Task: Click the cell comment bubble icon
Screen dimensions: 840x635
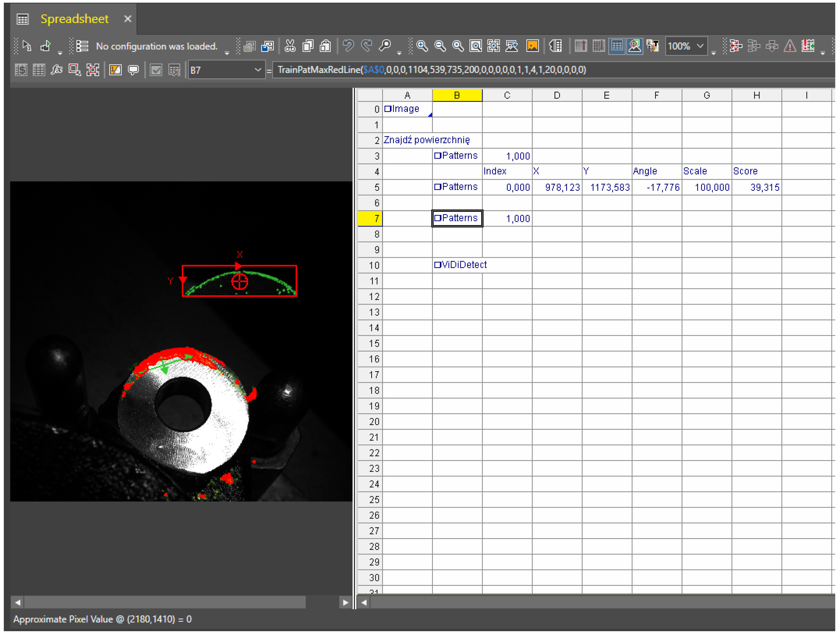Action: [133, 69]
